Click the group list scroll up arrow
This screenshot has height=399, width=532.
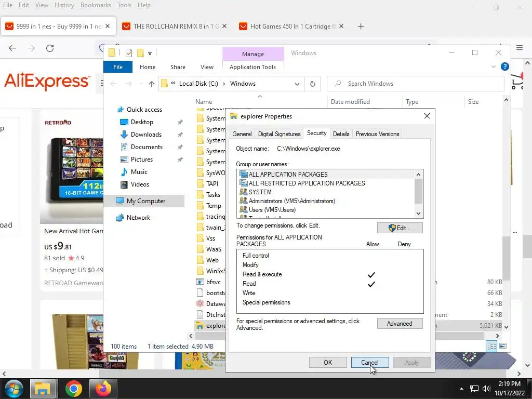[x=418, y=175]
